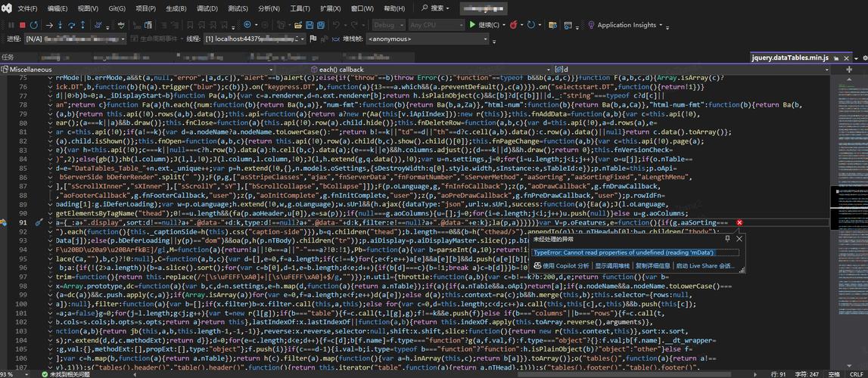This screenshot has width=868, height=378.
Task: Open the process dropdown showing [N/A]
Action: [x=75, y=39]
